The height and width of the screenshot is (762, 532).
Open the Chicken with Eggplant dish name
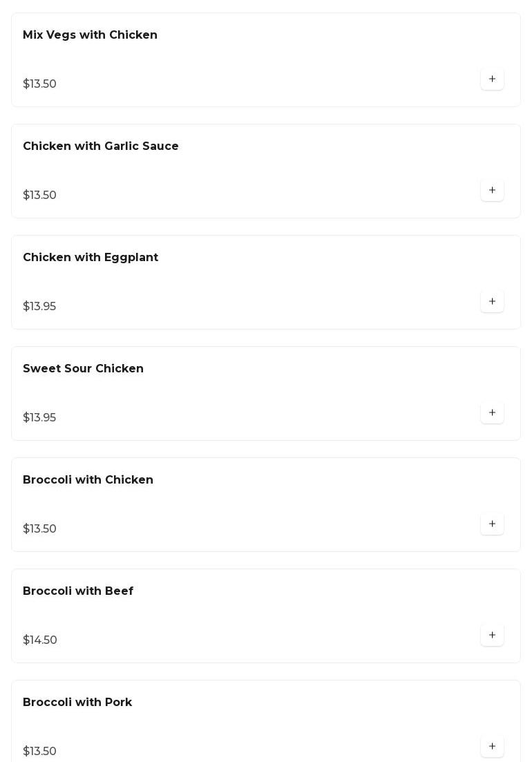click(91, 258)
